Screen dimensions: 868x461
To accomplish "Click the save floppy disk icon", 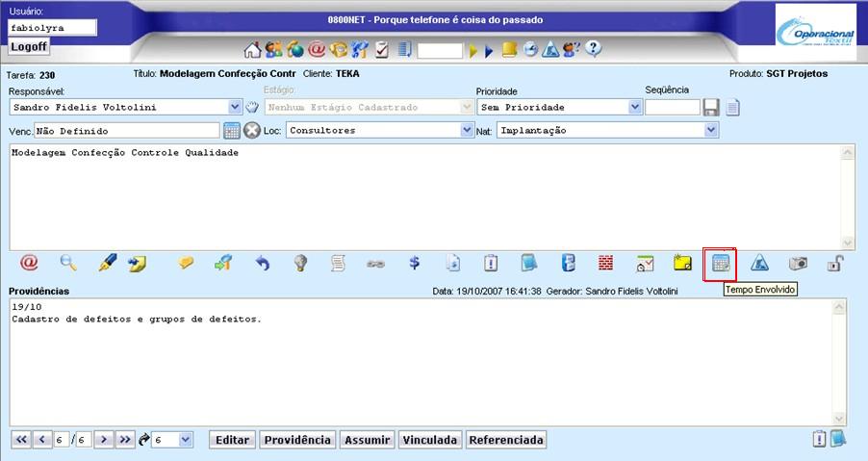I will coord(711,107).
